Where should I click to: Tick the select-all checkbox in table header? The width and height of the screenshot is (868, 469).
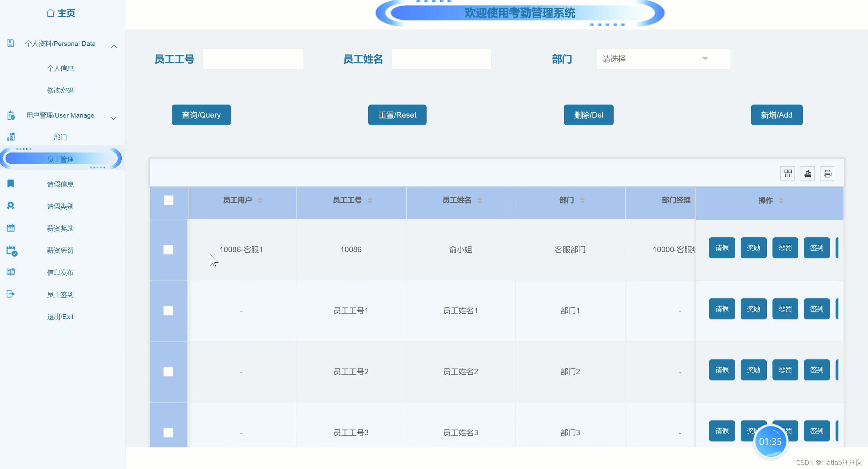[x=169, y=200]
